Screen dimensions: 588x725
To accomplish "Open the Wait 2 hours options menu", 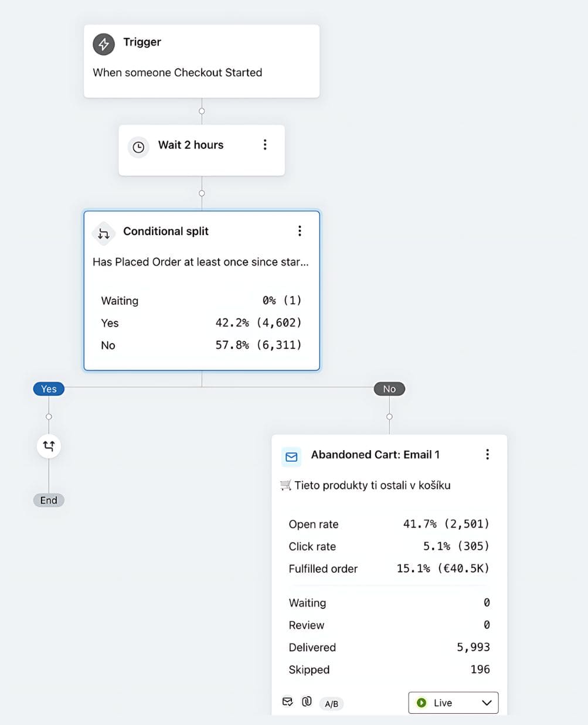I will (x=265, y=145).
